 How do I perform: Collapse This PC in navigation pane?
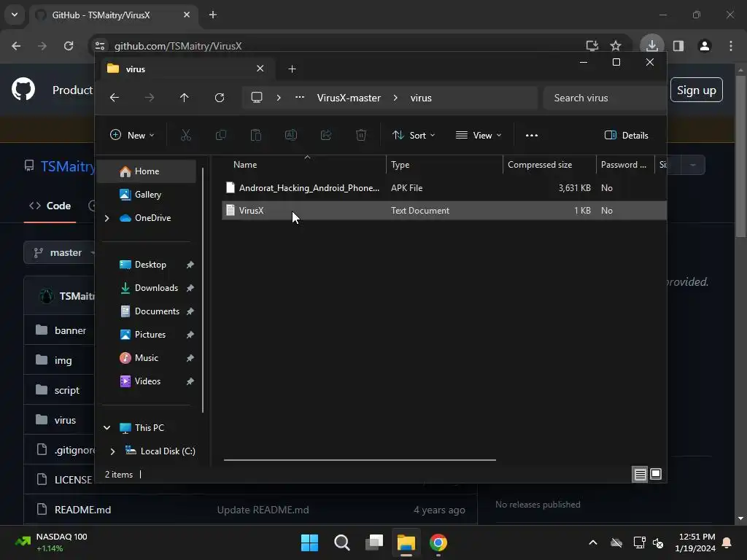click(x=107, y=427)
